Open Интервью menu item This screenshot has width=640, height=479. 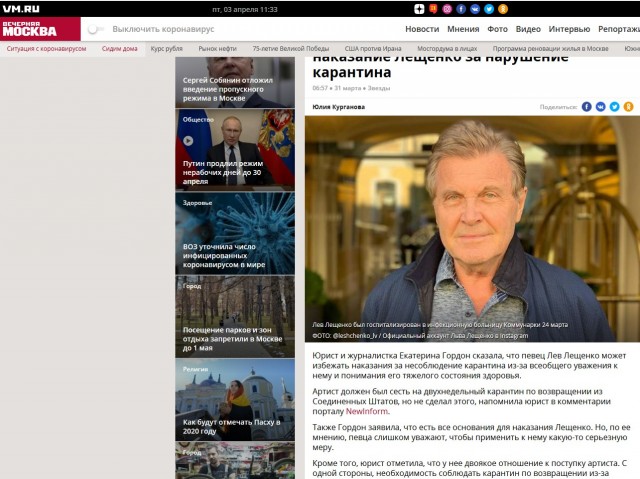(x=569, y=29)
